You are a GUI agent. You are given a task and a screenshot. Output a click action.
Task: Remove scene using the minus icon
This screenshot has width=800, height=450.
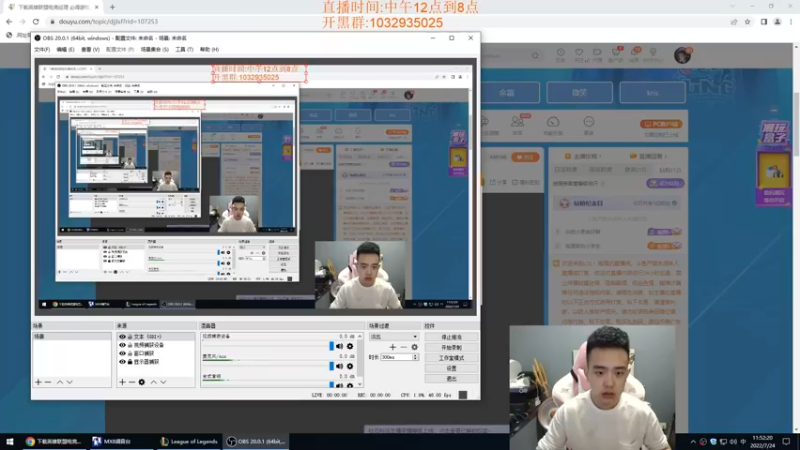pyautogui.click(x=48, y=382)
